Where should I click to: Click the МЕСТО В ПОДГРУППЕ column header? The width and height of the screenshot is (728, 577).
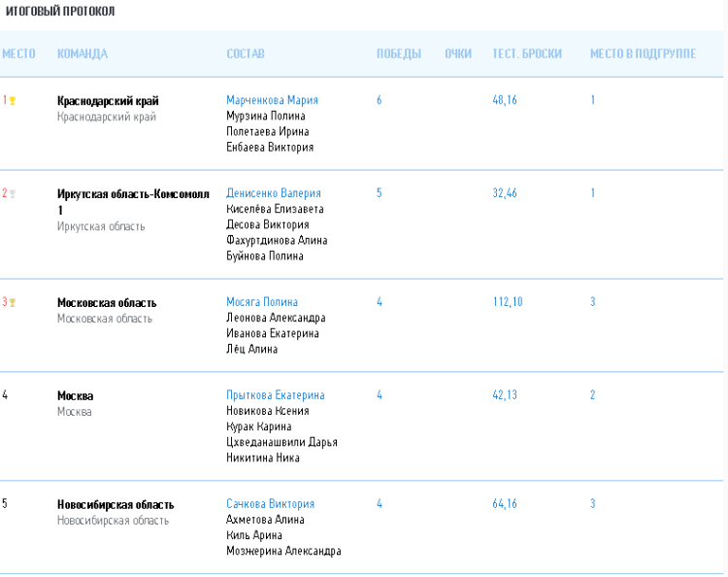[643, 54]
